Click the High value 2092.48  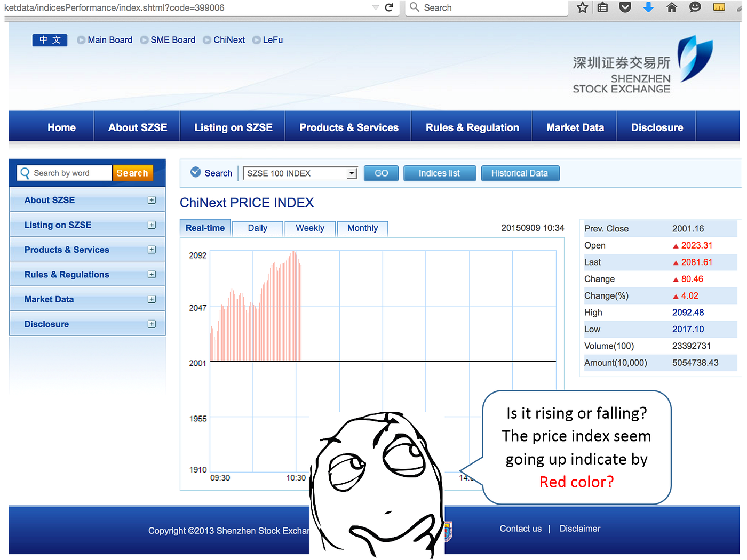click(x=688, y=313)
